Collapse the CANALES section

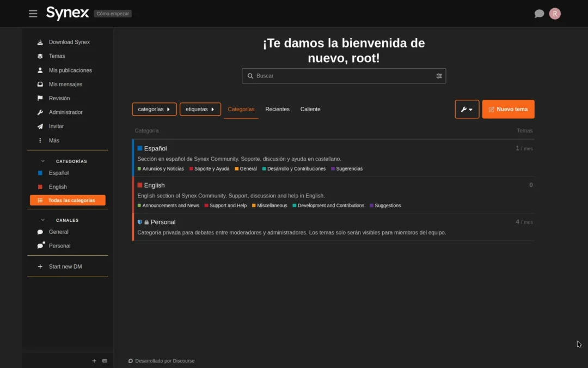point(42,220)
